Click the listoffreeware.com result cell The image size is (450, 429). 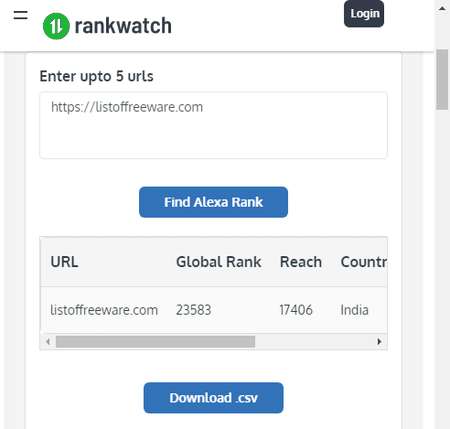[104, 310]
